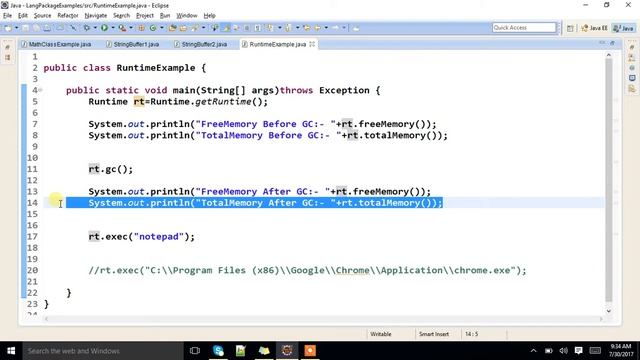Switch to StringBuffer1.java tab
Screen dimensions: 640x360
[133, 44]
